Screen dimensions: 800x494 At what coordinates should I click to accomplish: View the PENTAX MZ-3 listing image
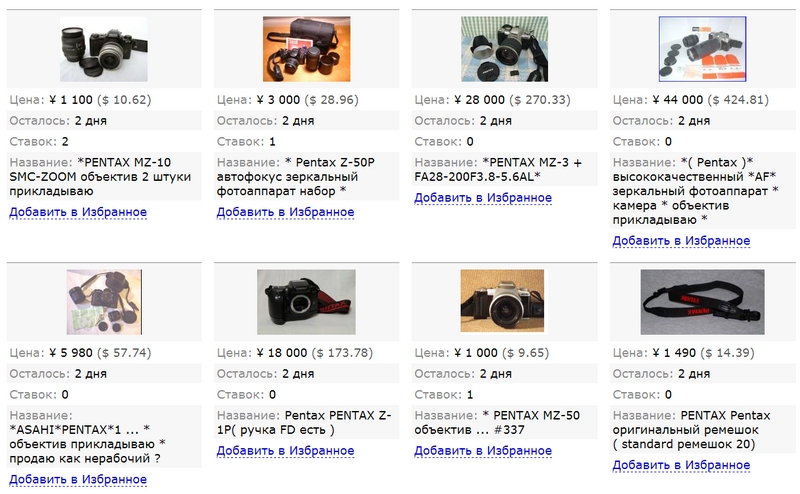pyautogui.click(x=505, y=49)
